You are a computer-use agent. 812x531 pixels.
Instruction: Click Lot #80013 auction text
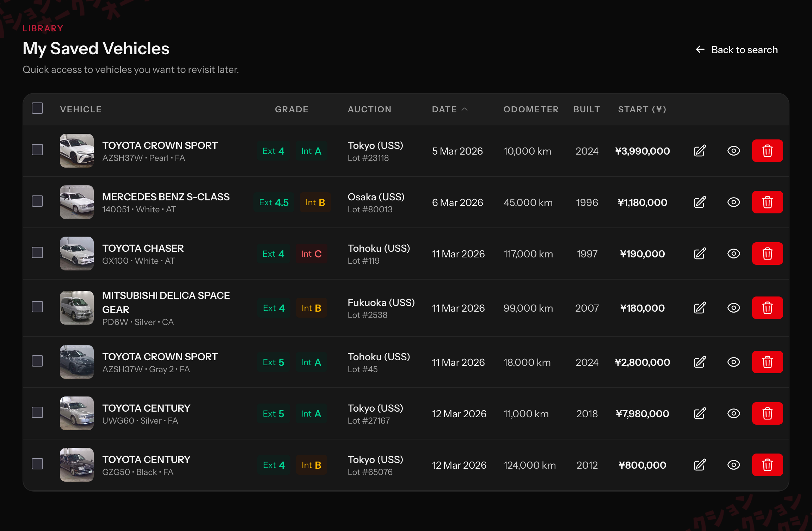pos(370,210)
